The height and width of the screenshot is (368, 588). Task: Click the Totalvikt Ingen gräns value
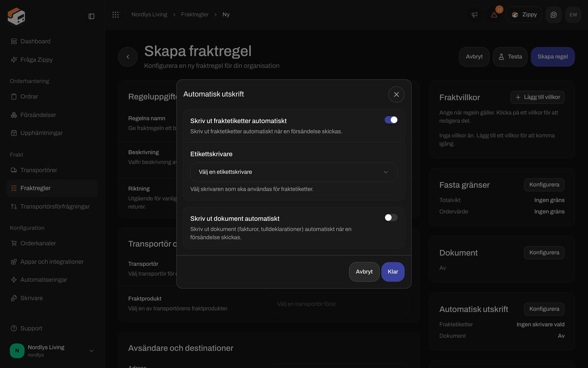[549, 200]
